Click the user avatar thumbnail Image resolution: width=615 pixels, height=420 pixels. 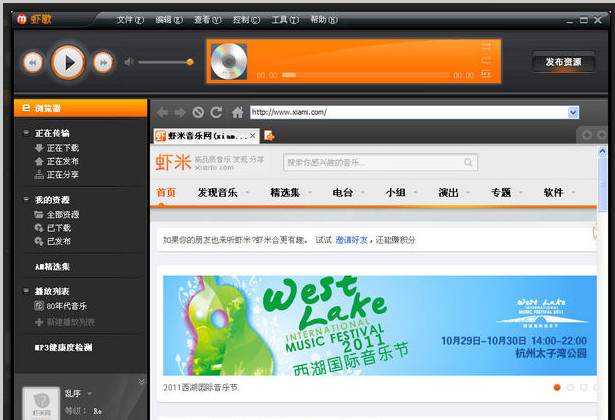[x=42, y=403]
